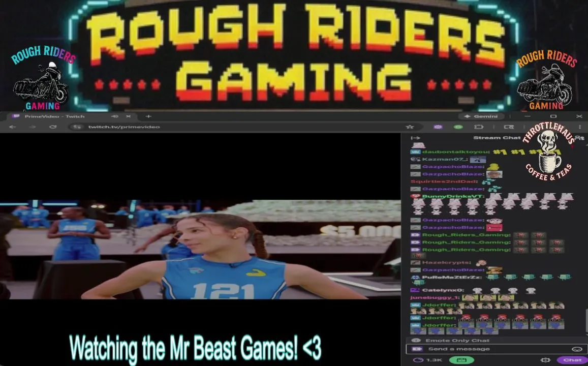The image size is (588, 366).
Task: Click the purple extension icon in toolbar
Action: (x=438, y=127)
